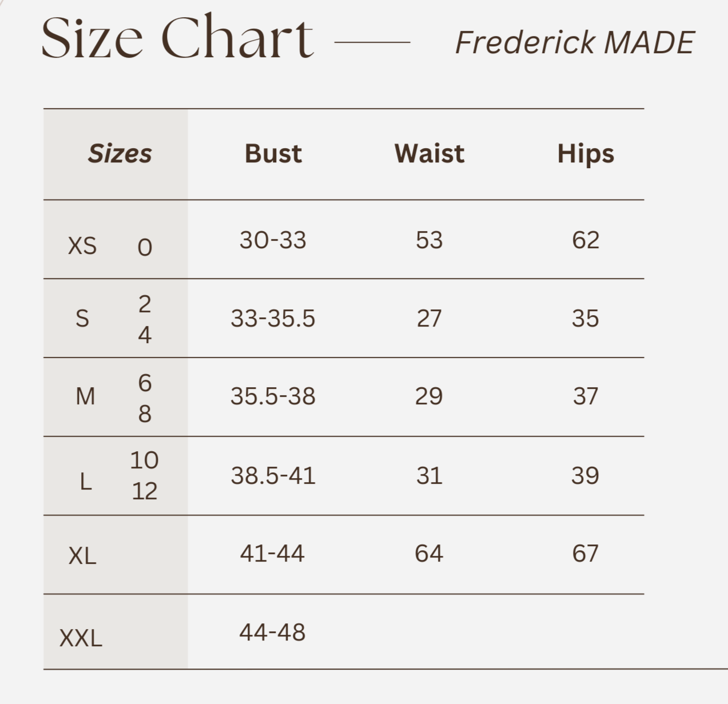The height and width of the screenshot is (704, 728).
Task: Click the waist value 29 for M
Action: [x=429, y=396]
